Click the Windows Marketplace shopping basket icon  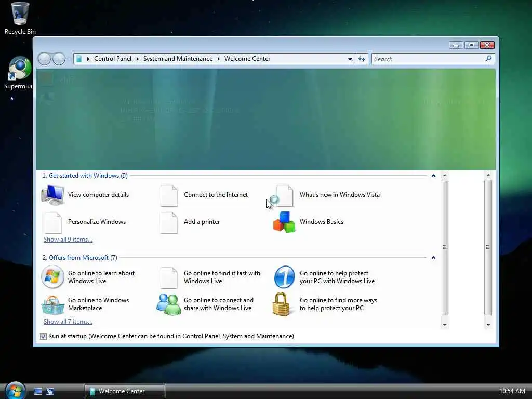point(52,304)
